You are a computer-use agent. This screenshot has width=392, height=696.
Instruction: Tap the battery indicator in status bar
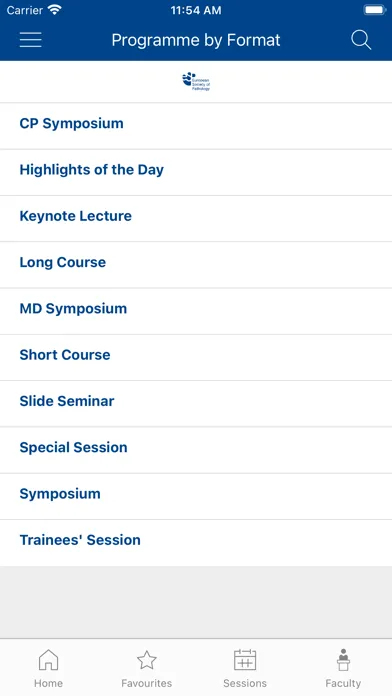click(375, 10)
